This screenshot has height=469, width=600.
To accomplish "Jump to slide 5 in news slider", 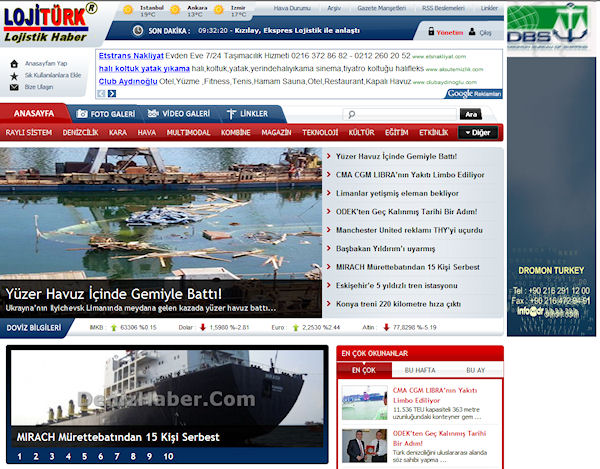I will 80,456.
